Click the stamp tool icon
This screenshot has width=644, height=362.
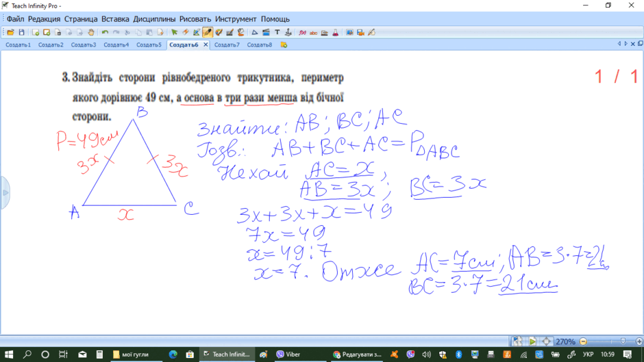(x=288, y=32)
